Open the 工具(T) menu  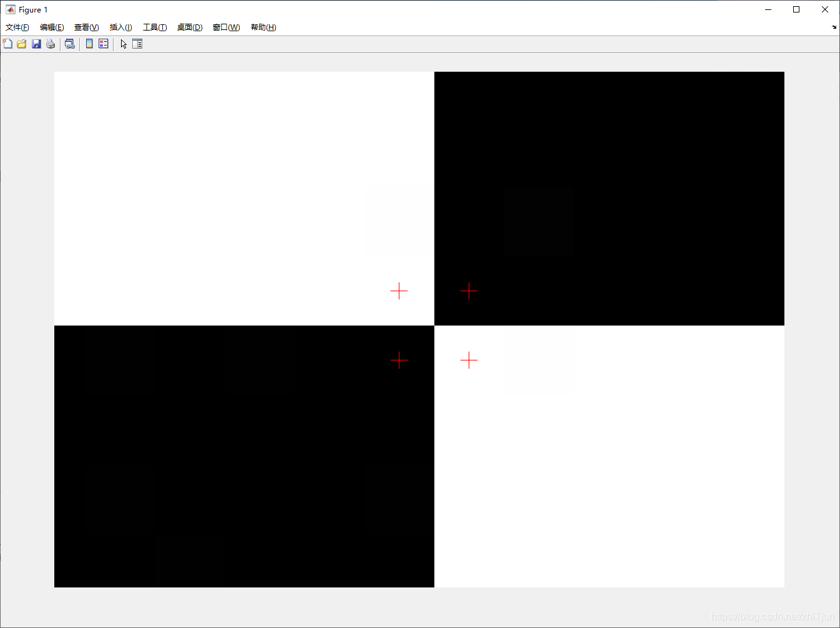(x=155, y=27)
